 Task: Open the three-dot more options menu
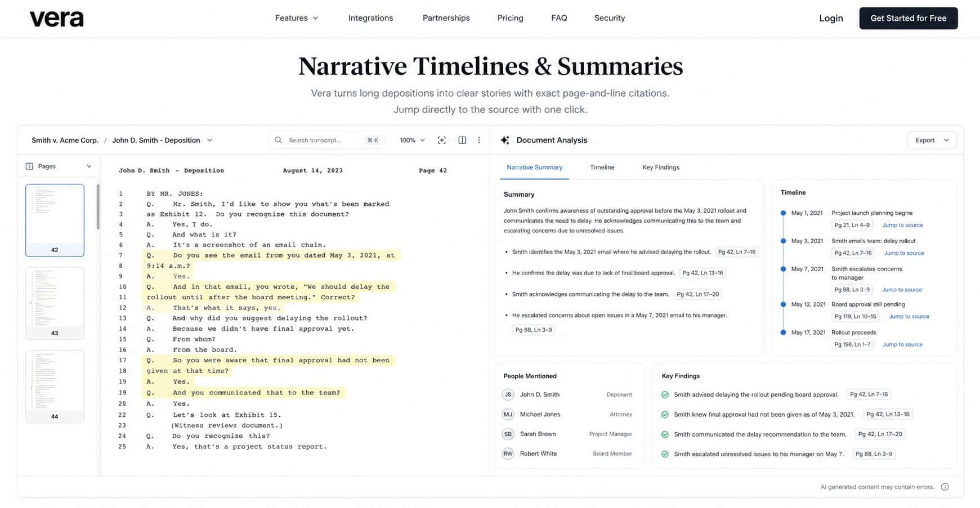pyautogui.click(x=479, y=140)
